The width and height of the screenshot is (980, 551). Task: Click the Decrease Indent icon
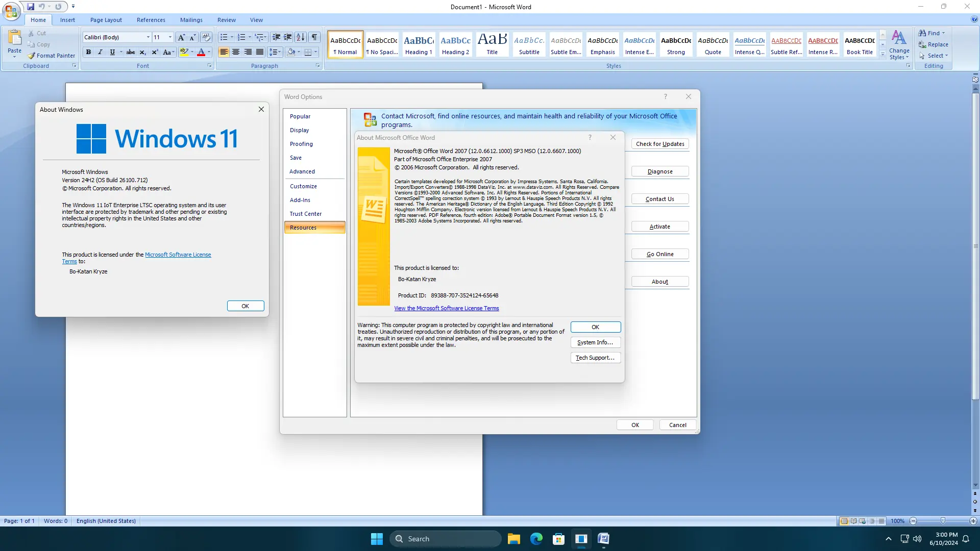coord(276,37)
